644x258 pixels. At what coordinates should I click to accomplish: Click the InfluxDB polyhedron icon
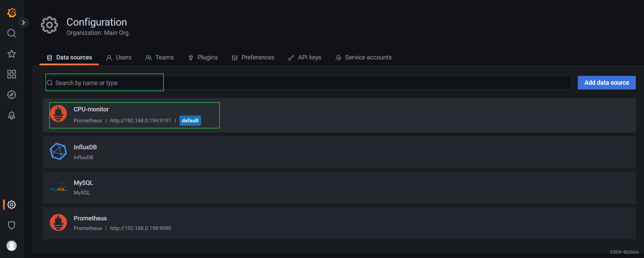(x=58, y=151)
